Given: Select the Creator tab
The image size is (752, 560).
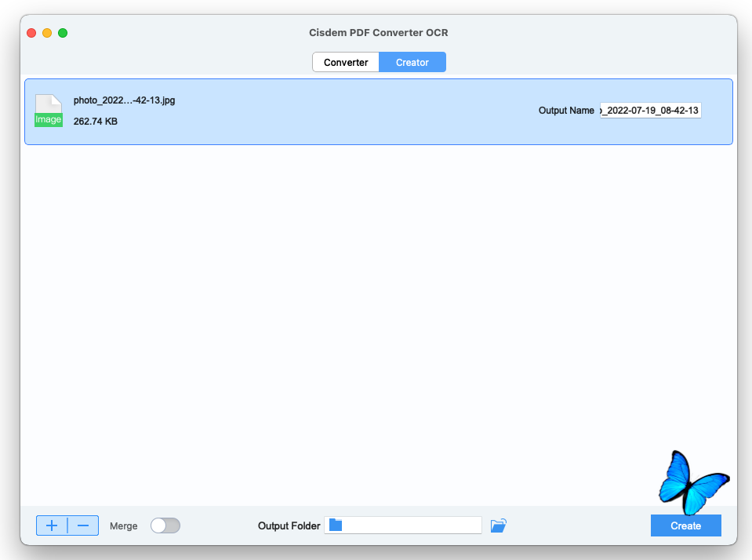Looking at the screenshot, I should (x=412, y=62).
